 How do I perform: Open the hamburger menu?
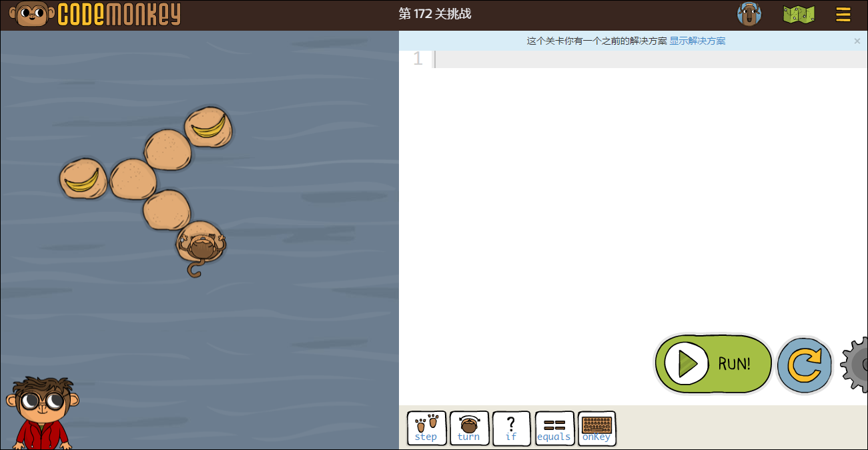click(843, 15)
